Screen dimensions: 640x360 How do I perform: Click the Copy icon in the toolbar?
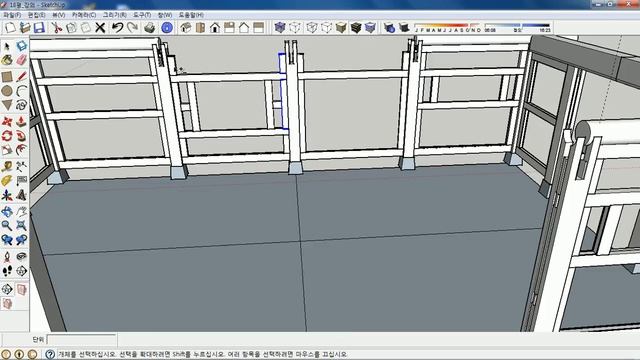coord(71,28)
